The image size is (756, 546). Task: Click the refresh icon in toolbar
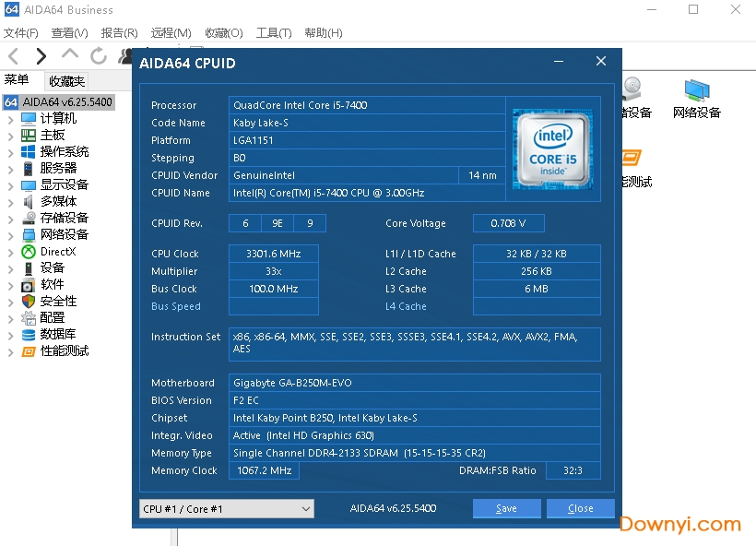point(99,56)
